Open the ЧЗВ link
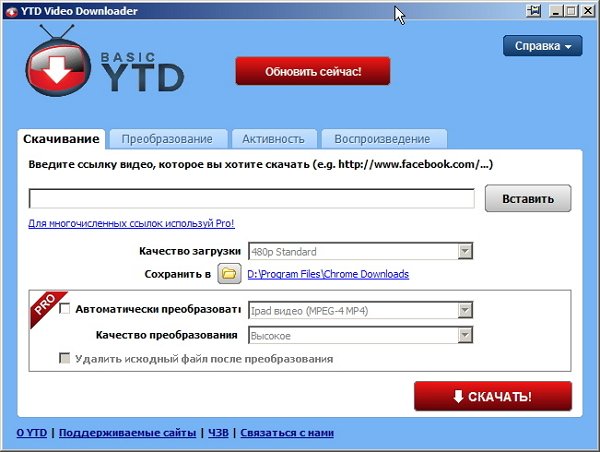 pyautogui.click(x=218, y=433)
